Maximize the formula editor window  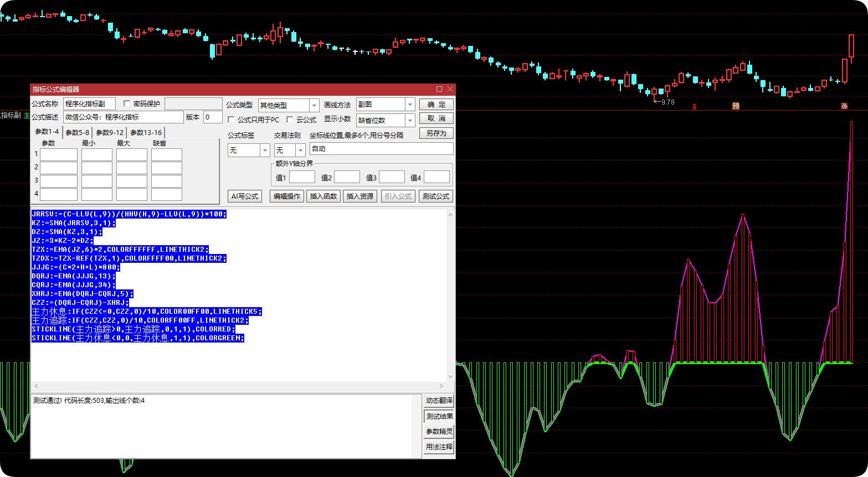click(x=439, y=89)
